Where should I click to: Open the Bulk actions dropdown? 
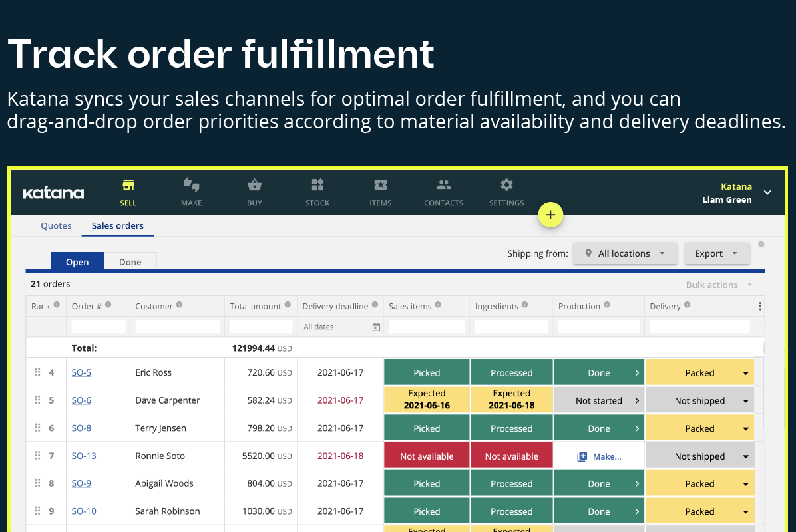719,285
